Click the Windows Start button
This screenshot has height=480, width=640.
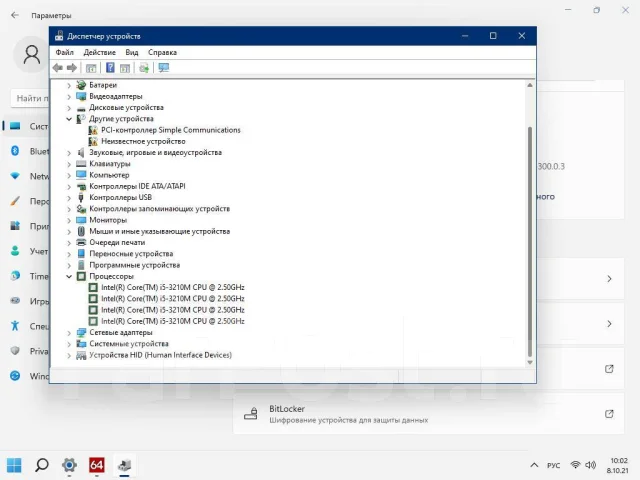click(14, 465)
